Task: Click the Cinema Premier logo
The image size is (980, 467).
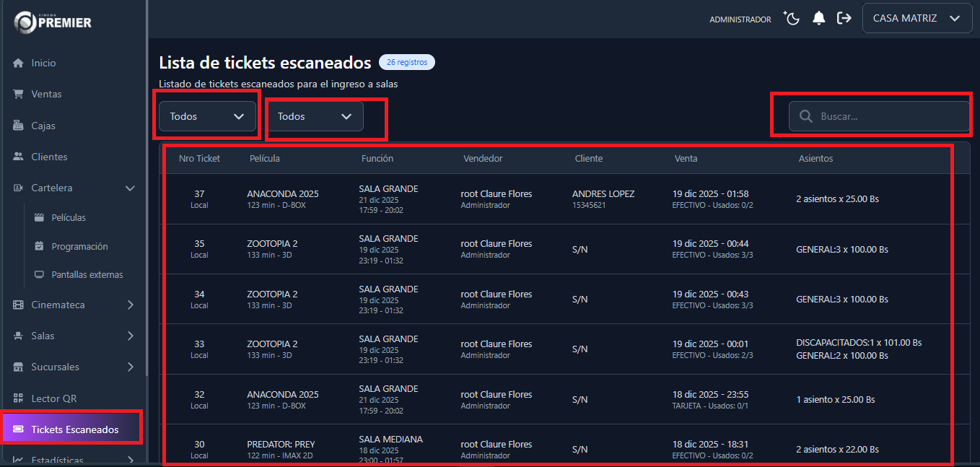Action: click(53, 22)
